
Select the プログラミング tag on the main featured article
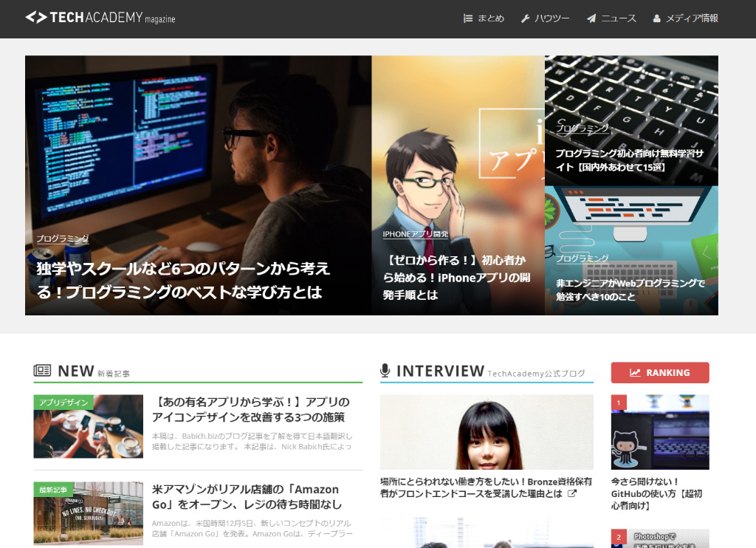tap(63, 239)
